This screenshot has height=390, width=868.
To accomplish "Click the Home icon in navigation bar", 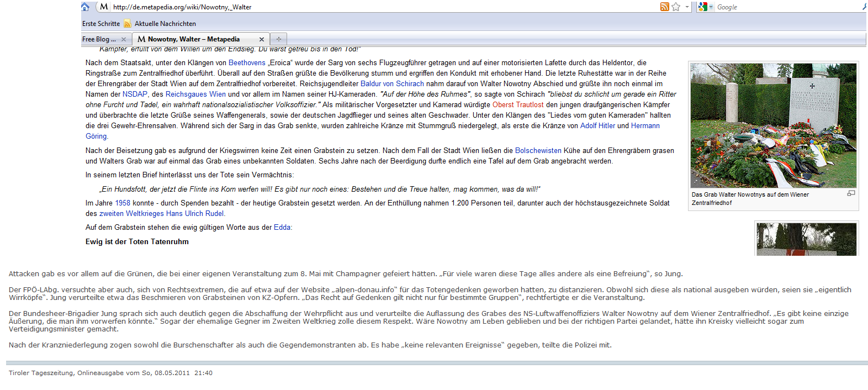I will (x=85, y=7).
